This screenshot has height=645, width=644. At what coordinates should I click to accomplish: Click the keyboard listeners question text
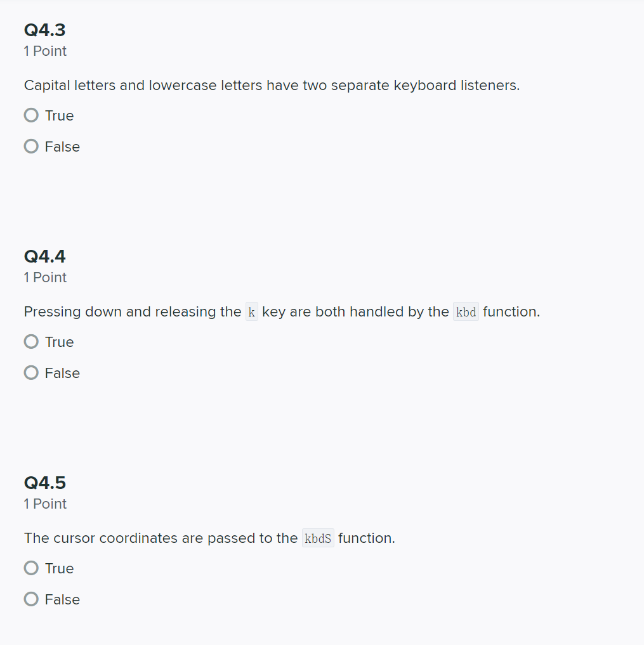coord(272,85)
